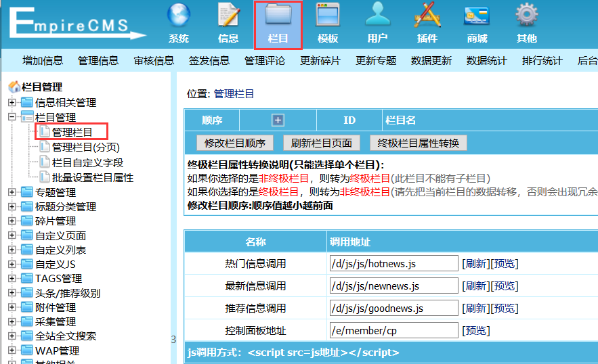This screenshot has height=364, width=598.
Task: Expand the 全站全文搜索 tree node
Action: (12, 336)
